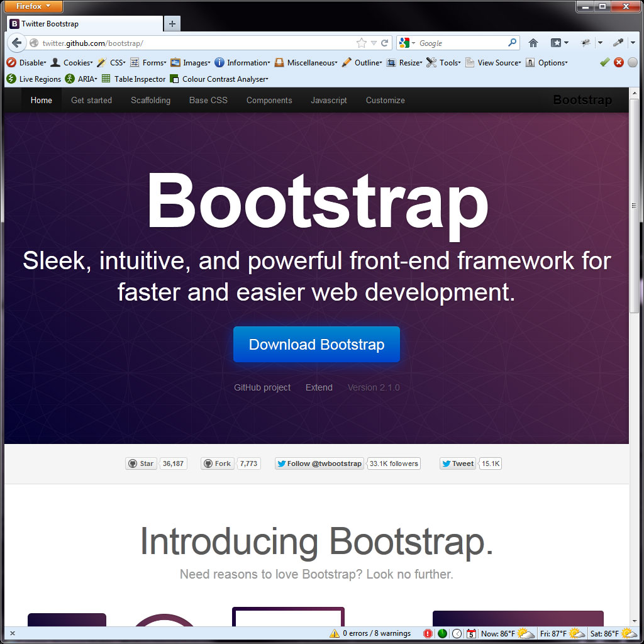Open the CSS dropdown menu
The width and height of the screenshot is (644, 644).
pyautogui.click(x=111, y=62)
